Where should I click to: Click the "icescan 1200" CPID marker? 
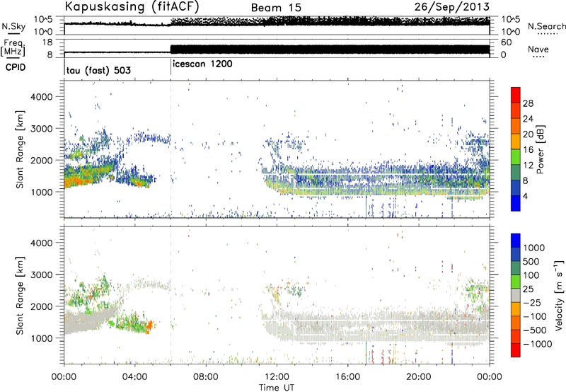(x=202, y=64)
